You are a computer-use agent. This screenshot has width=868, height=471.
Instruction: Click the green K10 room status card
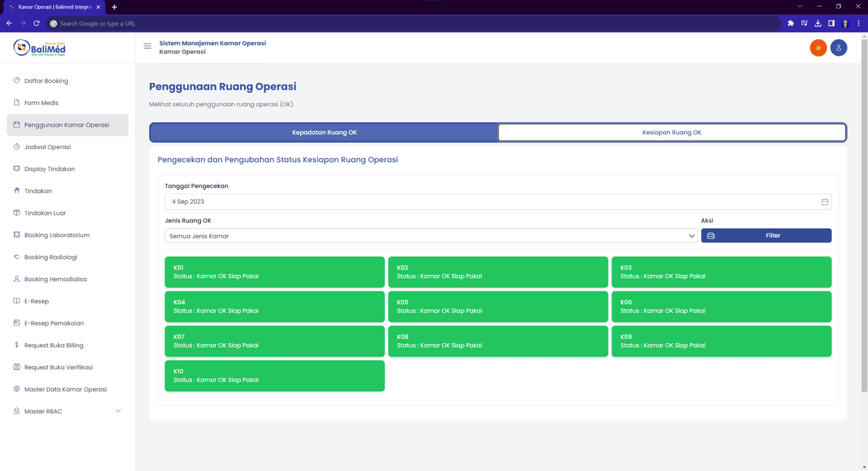[275, 376]
